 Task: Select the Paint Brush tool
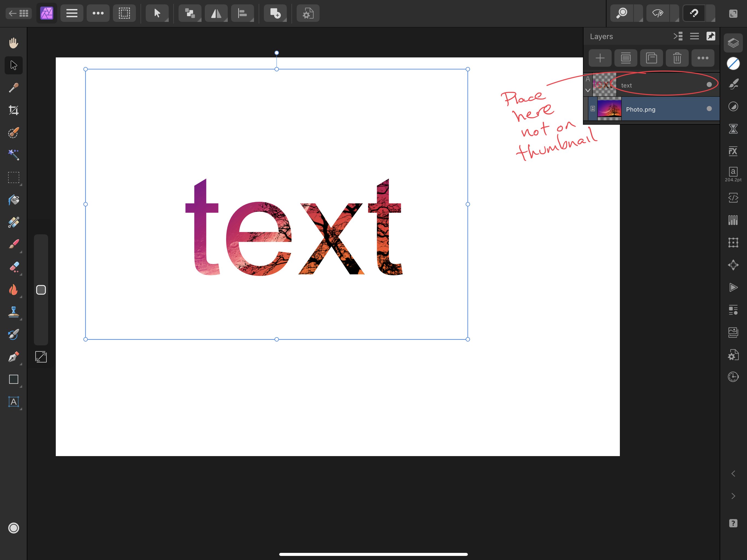point(13,244)
